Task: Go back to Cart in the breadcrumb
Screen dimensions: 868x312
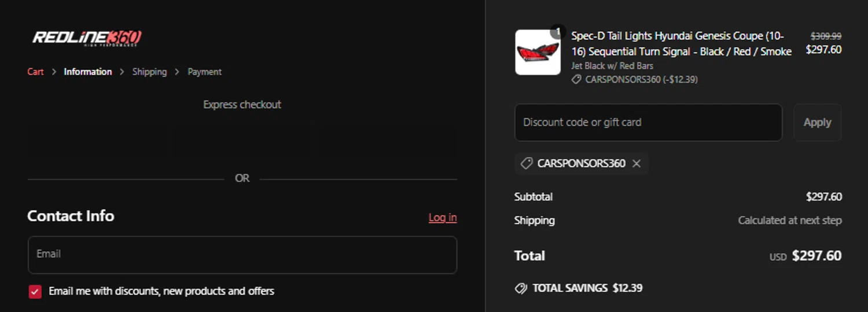Action: (x=35, y=72)
